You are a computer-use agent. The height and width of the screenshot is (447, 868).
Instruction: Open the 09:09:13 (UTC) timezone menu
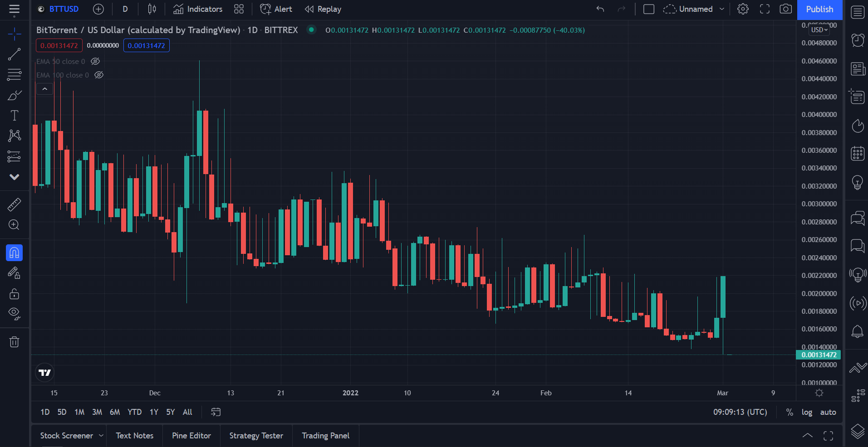[740, 412]
